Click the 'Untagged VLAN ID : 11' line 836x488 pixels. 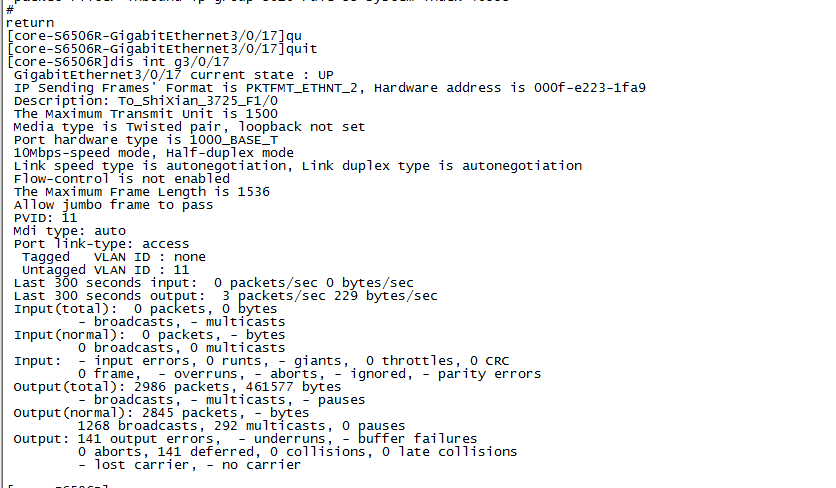point(105,270)
